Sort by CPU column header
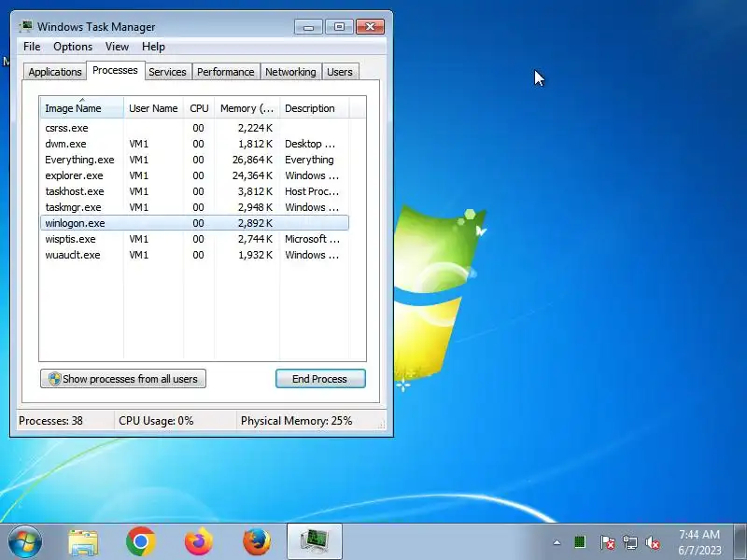 point(199,108)
